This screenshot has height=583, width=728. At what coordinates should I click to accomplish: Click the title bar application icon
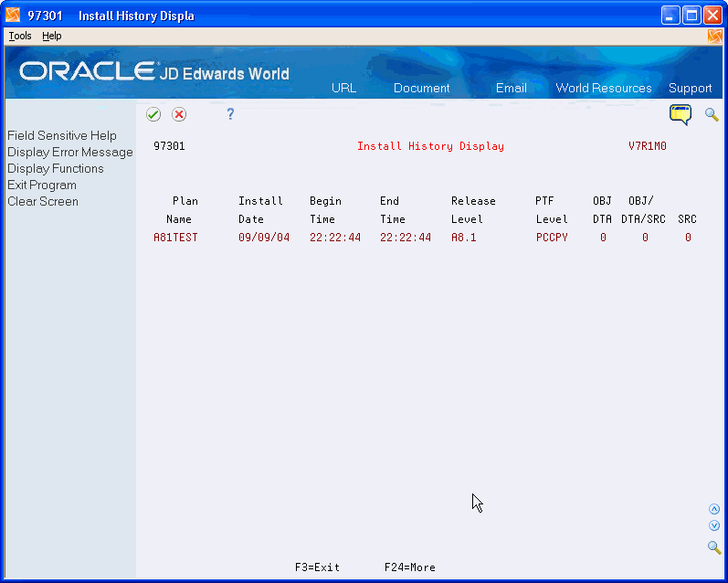13,16
